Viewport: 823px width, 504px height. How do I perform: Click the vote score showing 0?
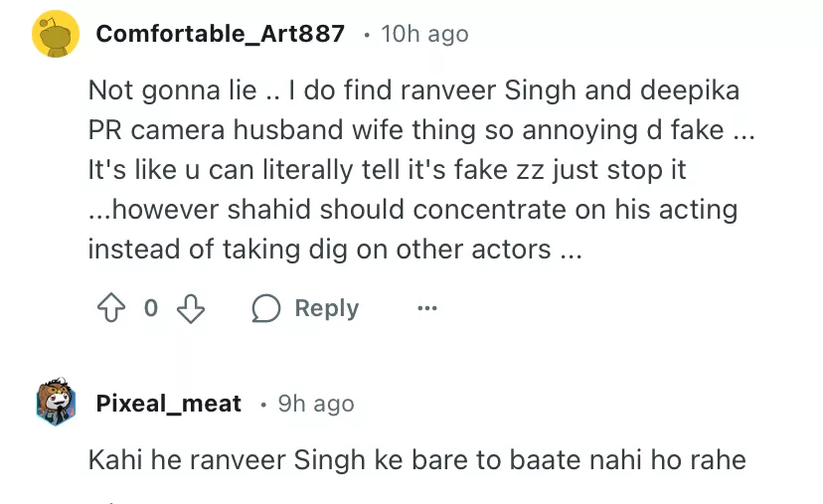click(151, 308)
